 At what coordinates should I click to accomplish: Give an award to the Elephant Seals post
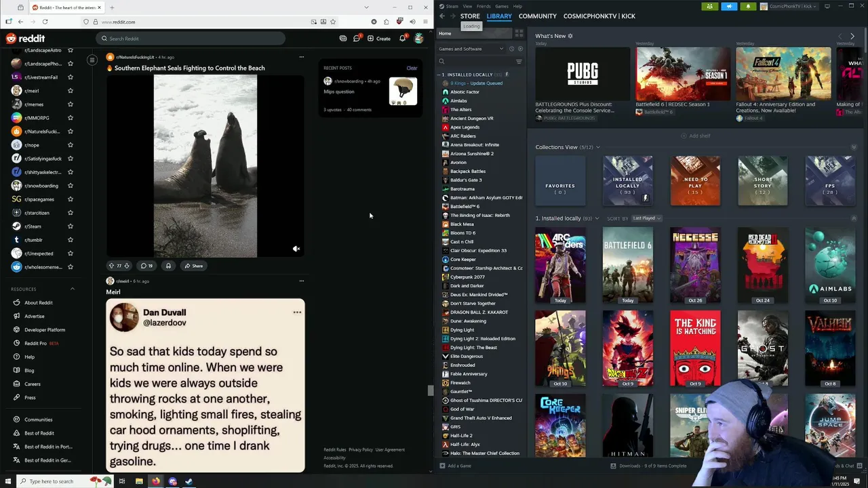click(x=168, y=266)
